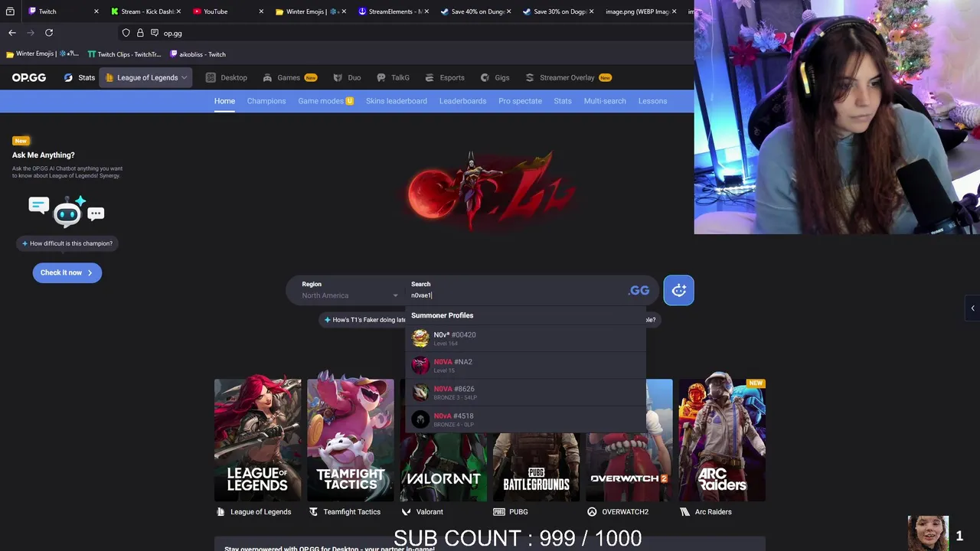Open the blue AI chatbot icon button

(x=678, y=290)
